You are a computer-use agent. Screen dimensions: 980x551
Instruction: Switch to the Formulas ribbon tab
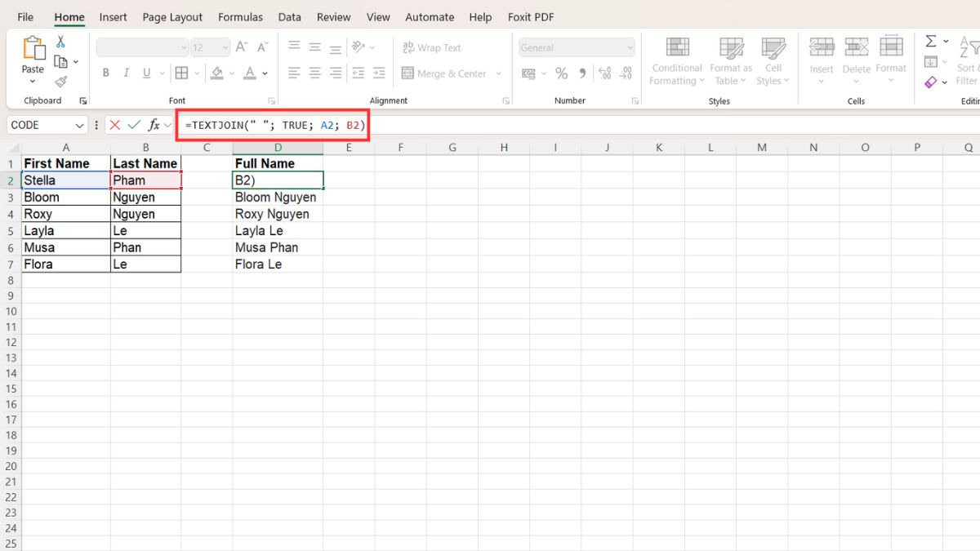pyautogui.click(x=240, y=16)
